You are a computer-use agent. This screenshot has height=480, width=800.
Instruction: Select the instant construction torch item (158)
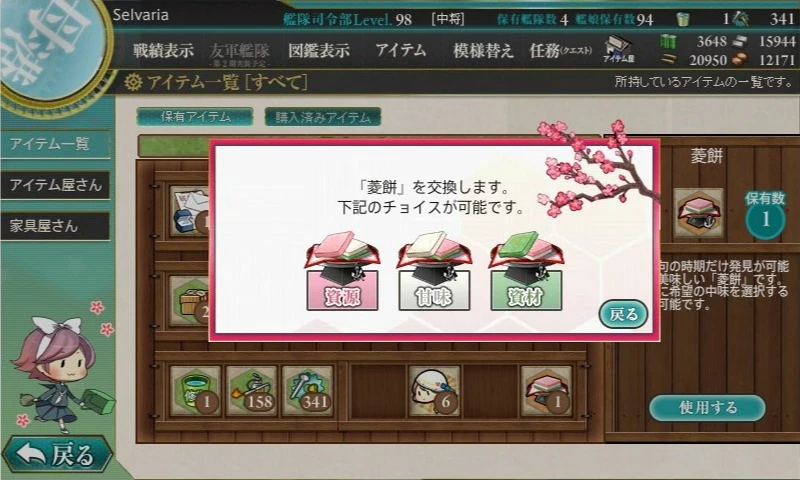click(x=252, y=391)
